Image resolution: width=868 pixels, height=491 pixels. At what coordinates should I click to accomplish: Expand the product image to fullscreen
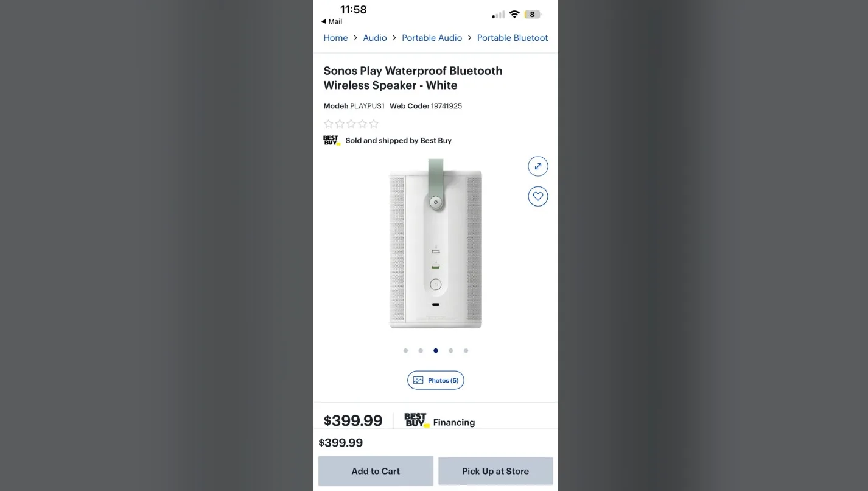(x=537, y=166)
